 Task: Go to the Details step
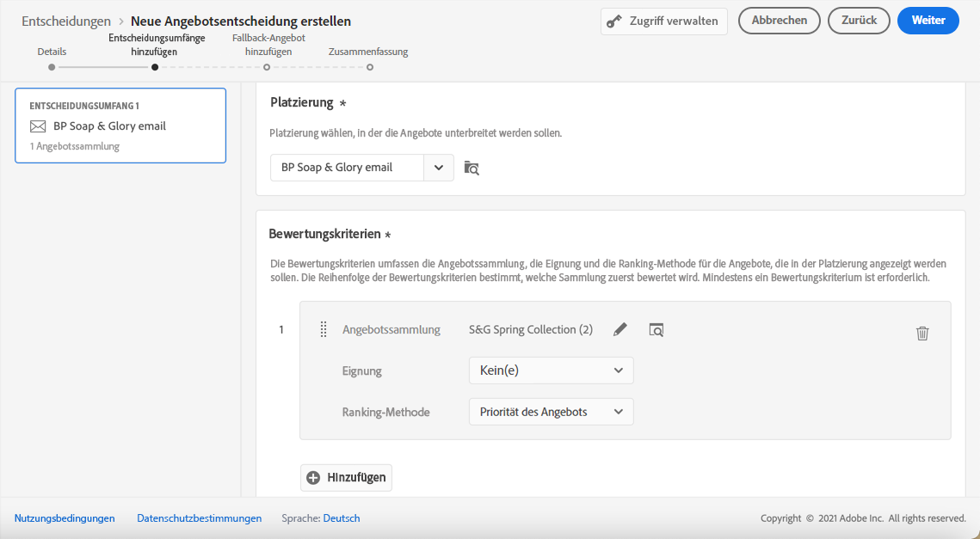coord(52,66)
